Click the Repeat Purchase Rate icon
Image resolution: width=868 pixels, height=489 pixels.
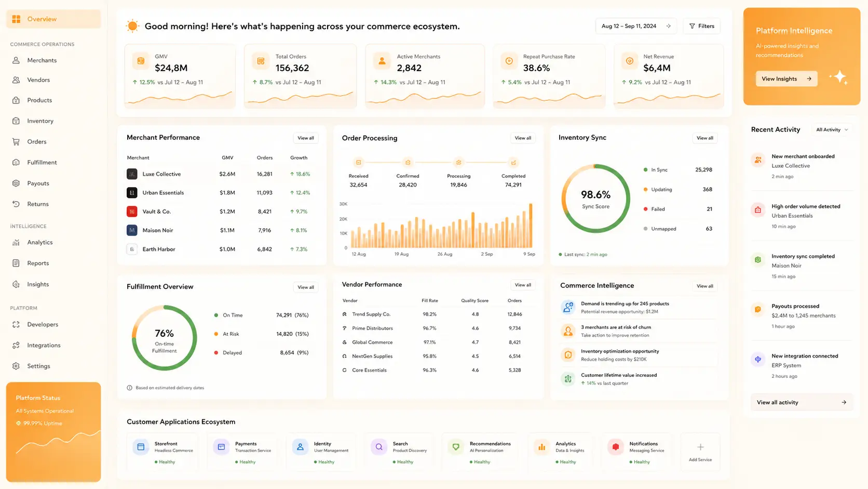pos(509,61)
